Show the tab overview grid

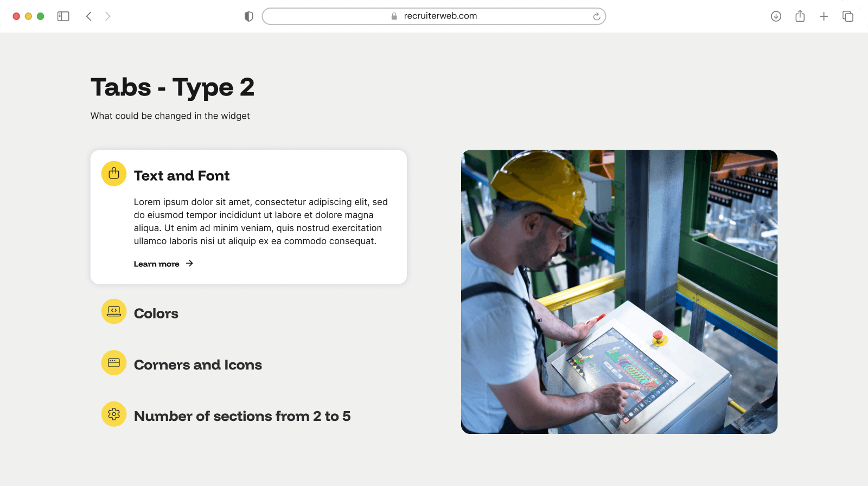[x=847, y=16]
